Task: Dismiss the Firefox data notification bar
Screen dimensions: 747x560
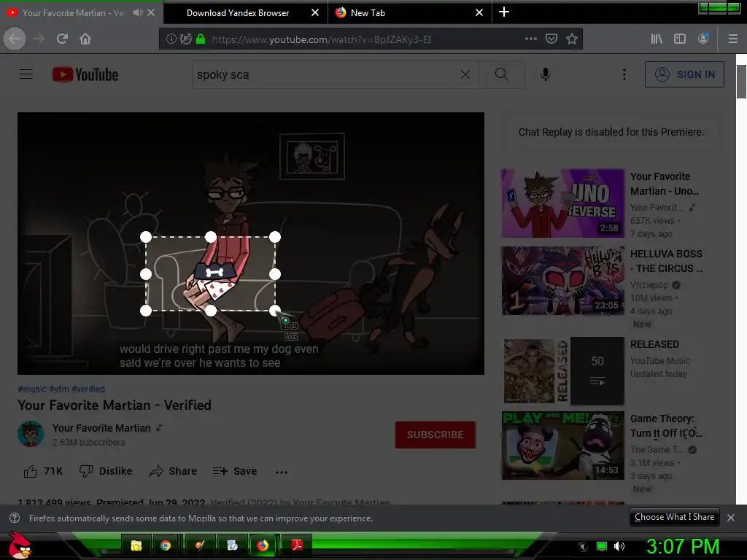Action: pyautogui.click(x=731, y=518)
